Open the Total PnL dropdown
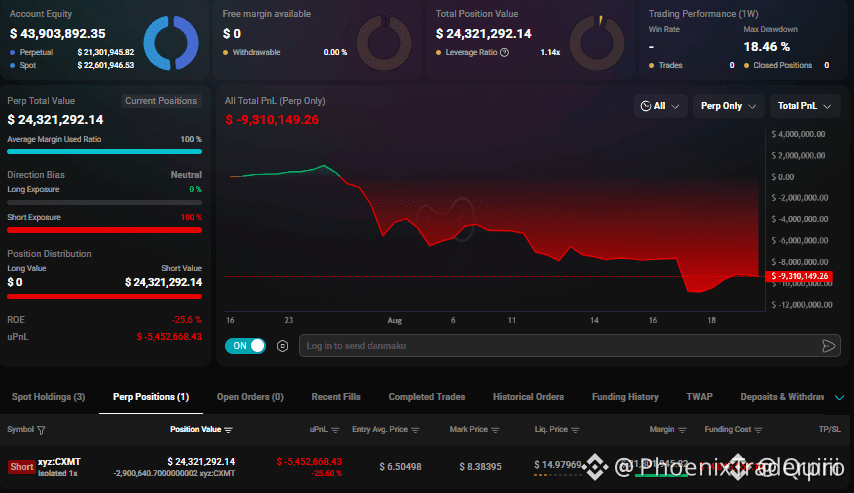Screen dimensions: 854x493 (x=804, y=106)
